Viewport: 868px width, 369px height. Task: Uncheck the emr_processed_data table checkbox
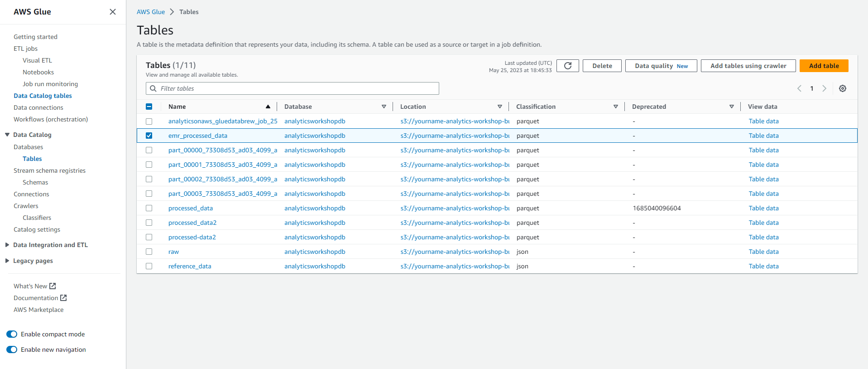click(x=149, y=136)
